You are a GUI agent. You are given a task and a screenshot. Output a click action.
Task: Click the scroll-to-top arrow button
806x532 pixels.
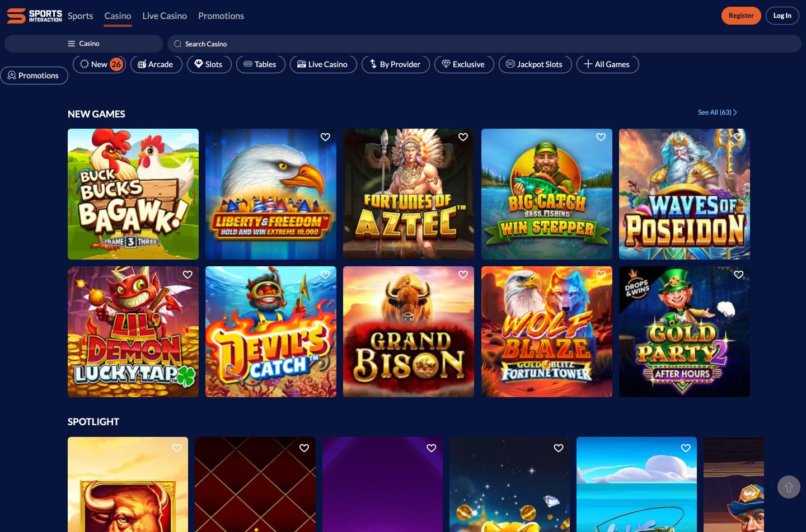click(789, 487)
